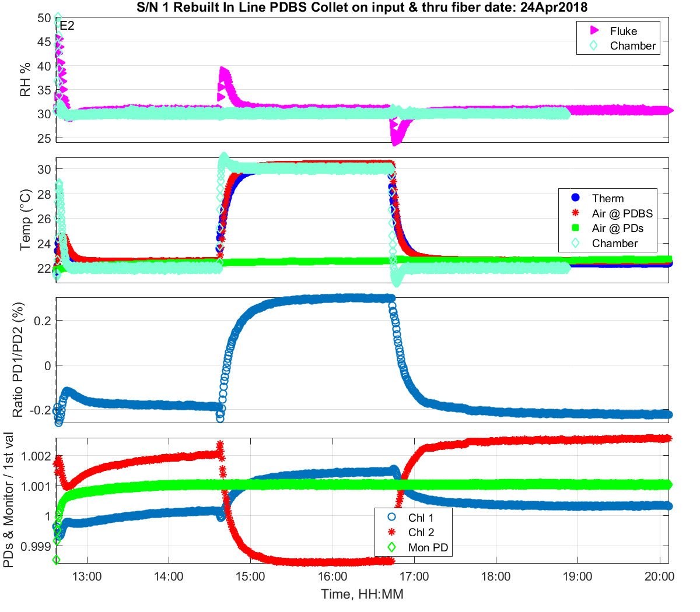Click the green Air @ PDs square marker
This screenshot has height=612, width=700.
point(576,228)
